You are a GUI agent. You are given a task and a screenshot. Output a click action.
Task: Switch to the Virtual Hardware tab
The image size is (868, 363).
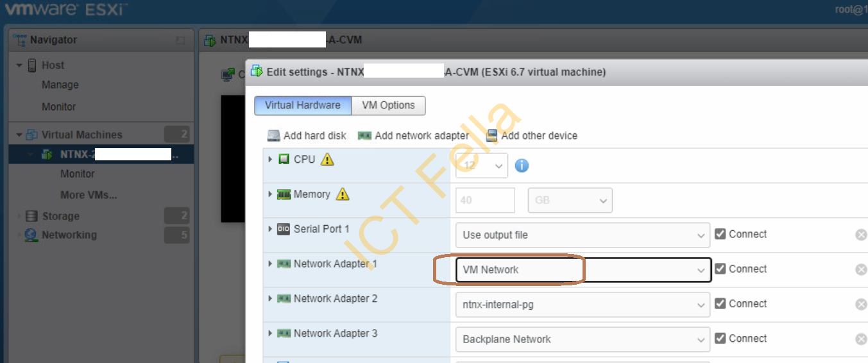303,105
